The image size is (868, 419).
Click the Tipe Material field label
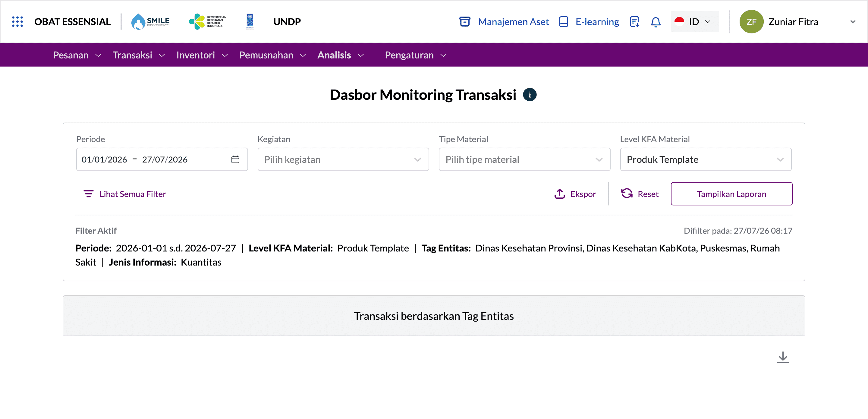pos(463,139)
